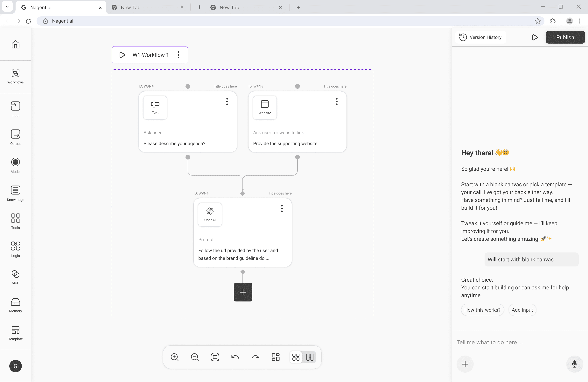Click the Add input suggestion chip
Viewport: 588px width, 382px height.
coord(522,310)
